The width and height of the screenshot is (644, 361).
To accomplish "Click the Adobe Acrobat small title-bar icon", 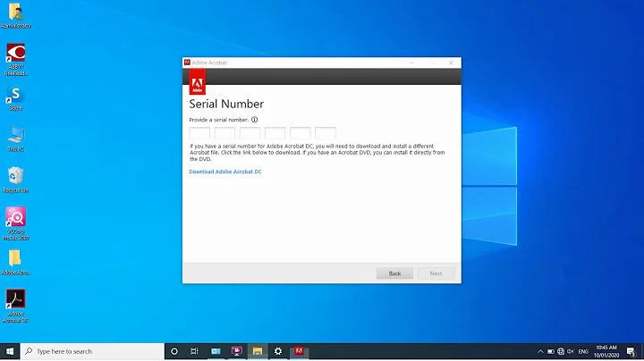I will point(187,63).
